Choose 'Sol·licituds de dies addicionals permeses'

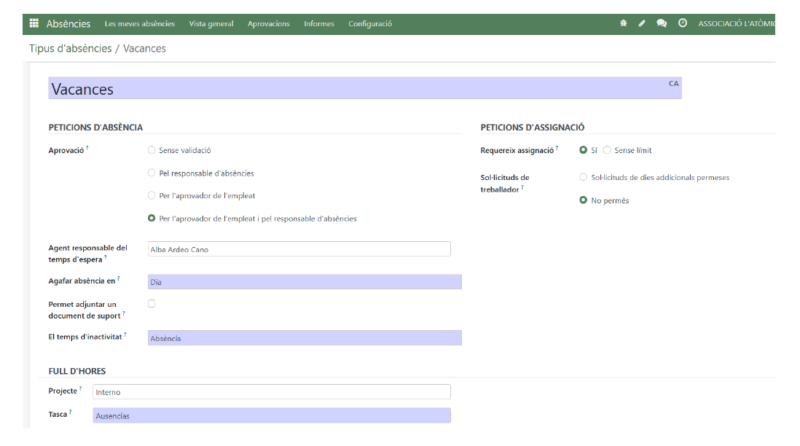coord(584,177)
